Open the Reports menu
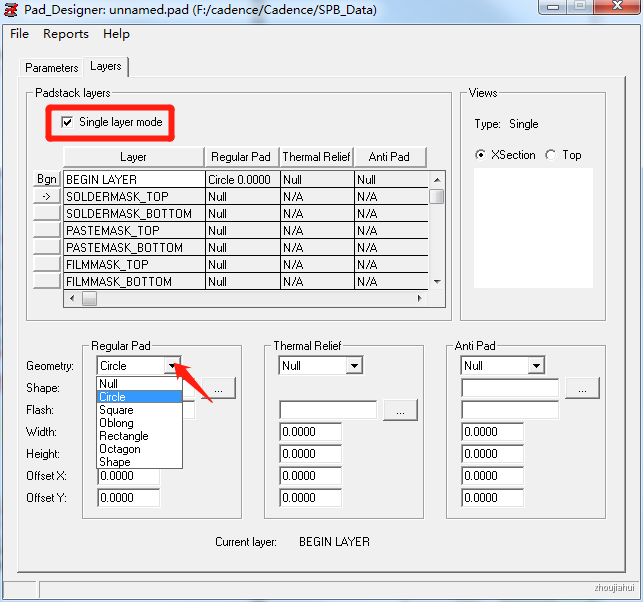643x602 pixels. [x=66, y=34]
